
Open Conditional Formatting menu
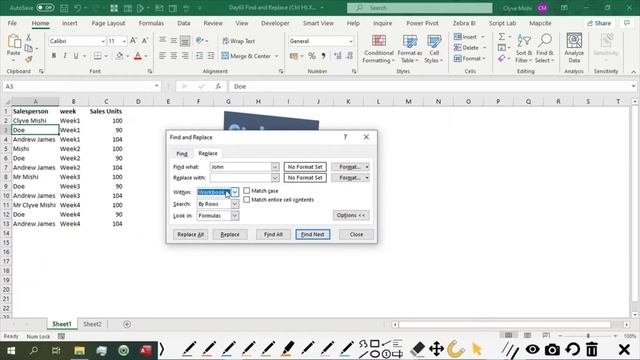click(x=379, y=49)
